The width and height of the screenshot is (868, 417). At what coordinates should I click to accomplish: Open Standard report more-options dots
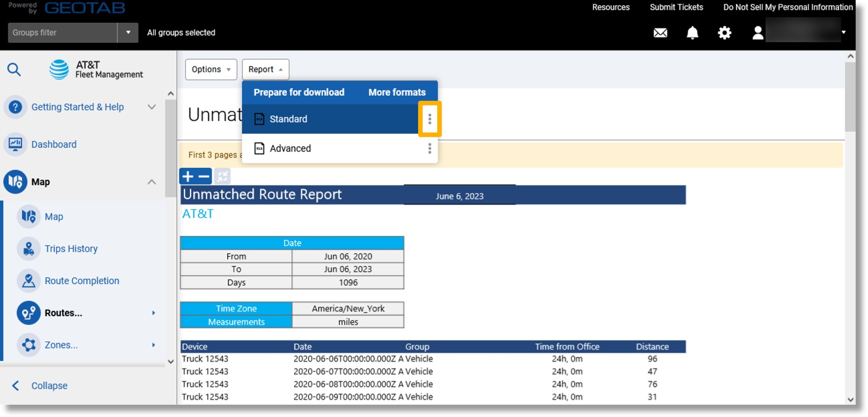tap(430, 119)
